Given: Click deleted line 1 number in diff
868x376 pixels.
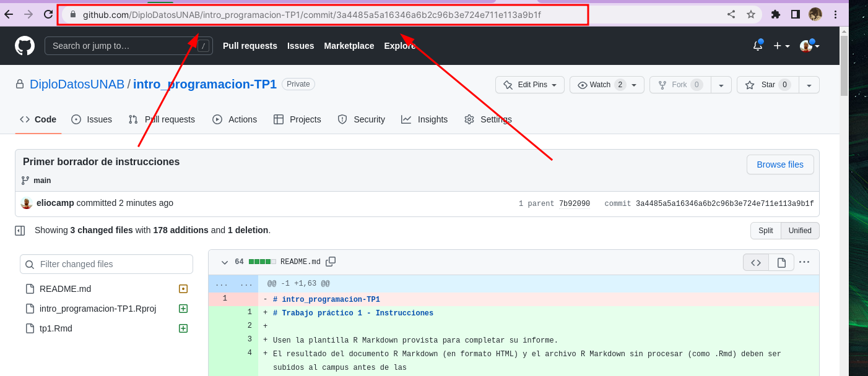Looking at the screenshot, I should (x=225, y=299).
